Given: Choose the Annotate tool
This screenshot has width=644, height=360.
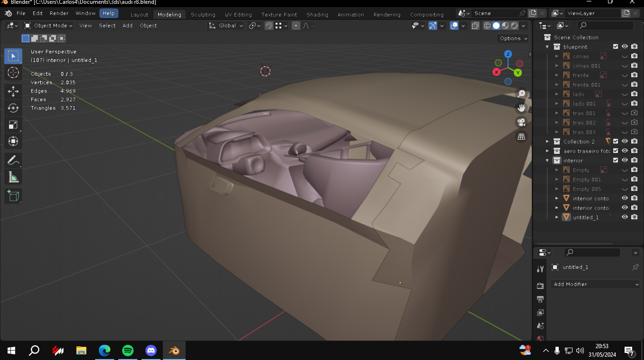Looking at the screenshot, I should tap(13, 160).
